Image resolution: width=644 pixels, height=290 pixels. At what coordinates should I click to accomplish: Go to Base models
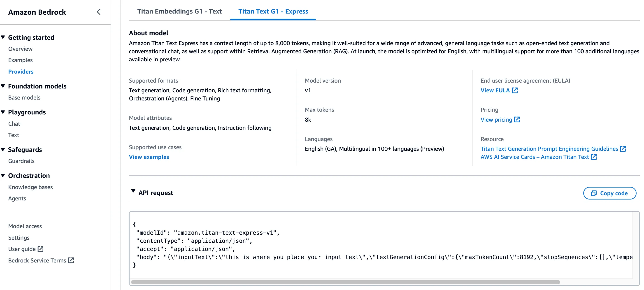point(24,97)
